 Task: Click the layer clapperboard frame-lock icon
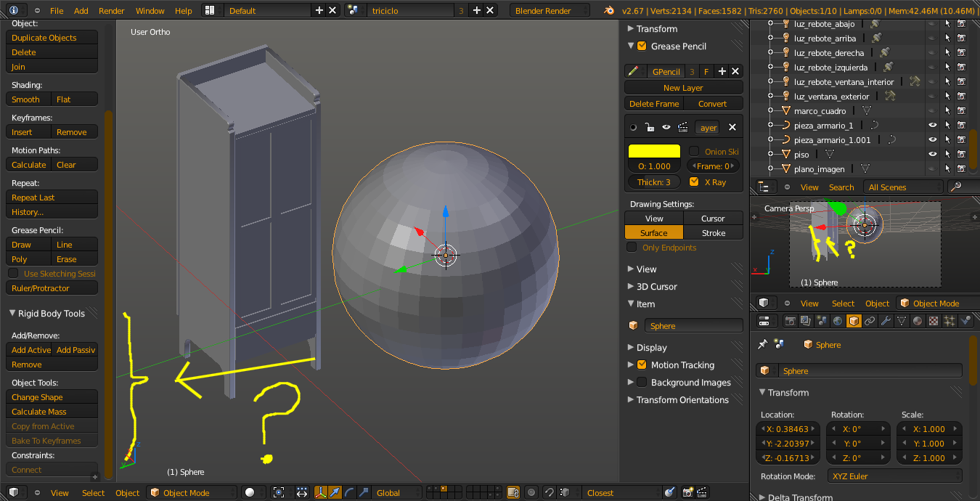pos(682,127)
